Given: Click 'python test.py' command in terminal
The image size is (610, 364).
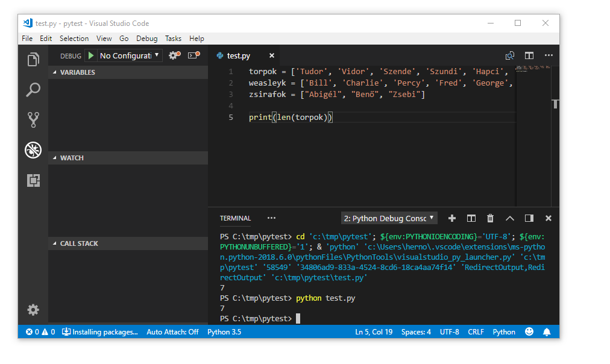Looking at the screenshot, I should [x=325, y=298].
